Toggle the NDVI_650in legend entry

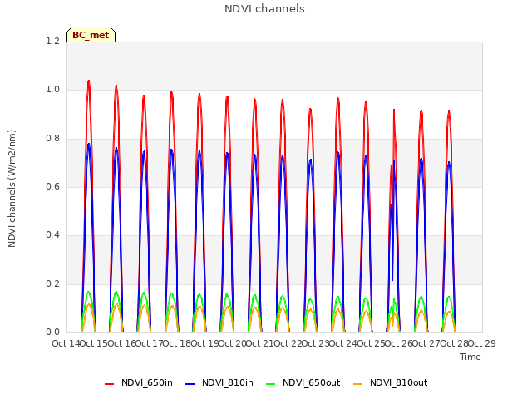[139, 383]
